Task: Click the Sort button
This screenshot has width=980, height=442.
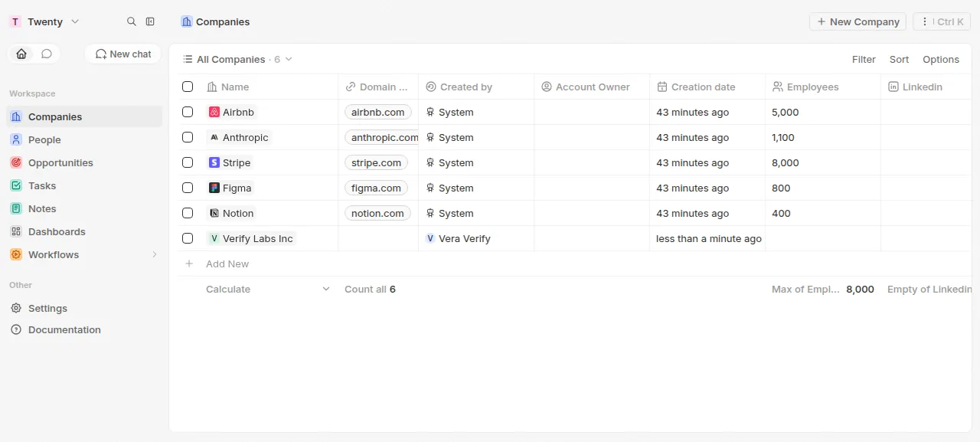Action: point(899,59)
